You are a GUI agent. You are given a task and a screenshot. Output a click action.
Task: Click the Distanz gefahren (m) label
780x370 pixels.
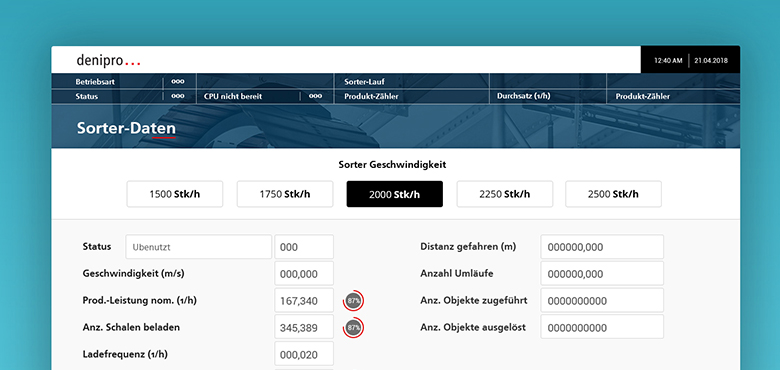click(468, 247)
